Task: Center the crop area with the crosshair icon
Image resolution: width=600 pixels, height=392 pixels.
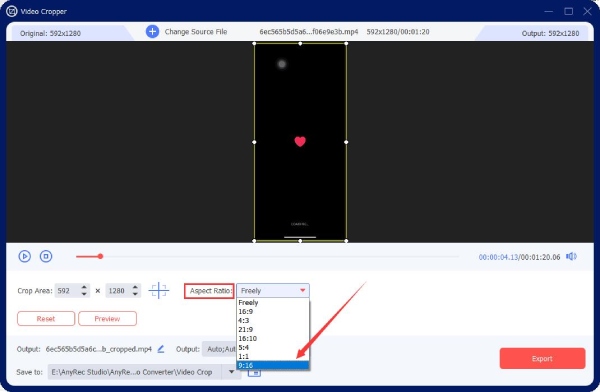Action: (158, 291)
